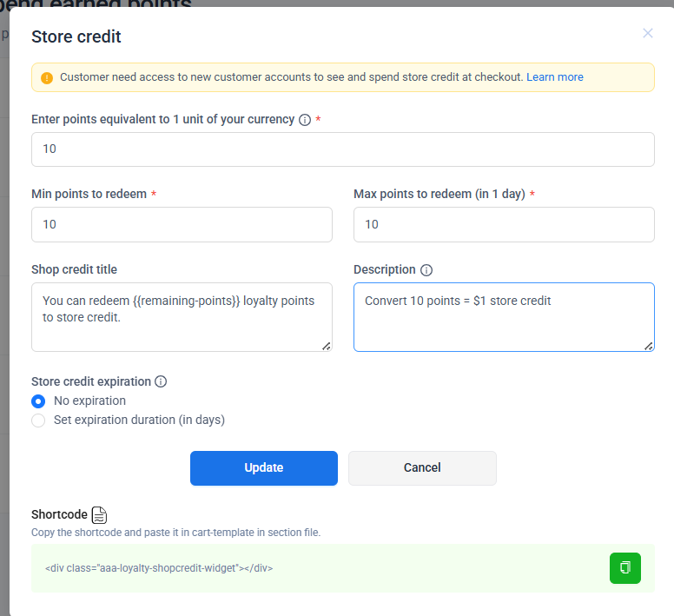Click the Min points to redeem field
The height and width of the screenshot is (616, 674).
[x=182, y=224]
